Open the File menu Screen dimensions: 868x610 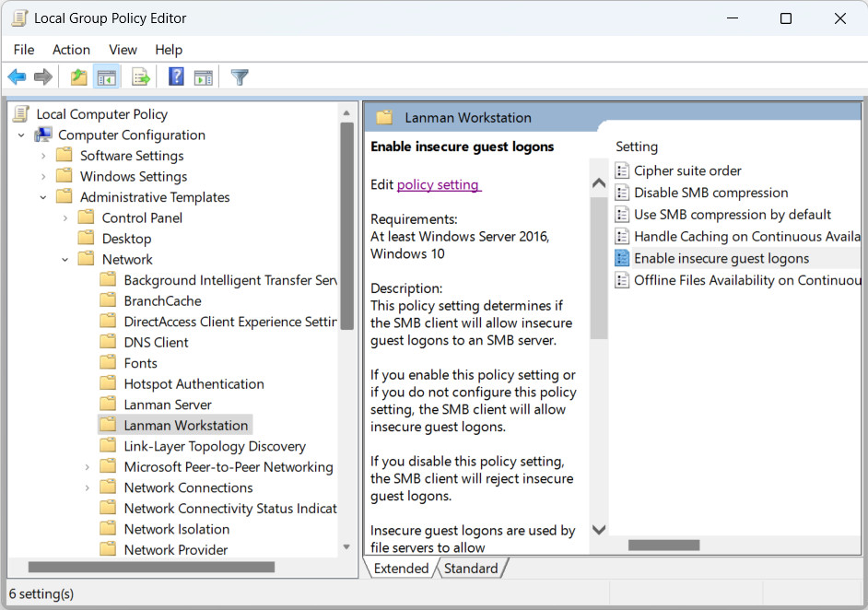[24, 50]
